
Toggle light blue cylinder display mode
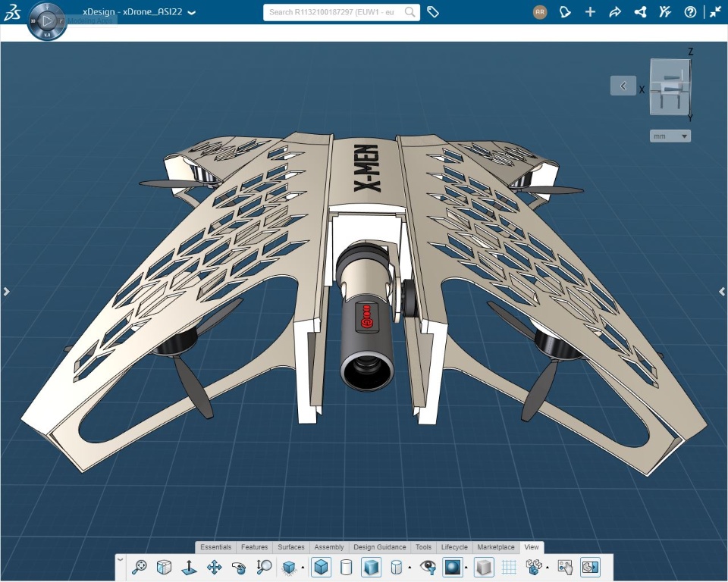click(x=396, y=567)
